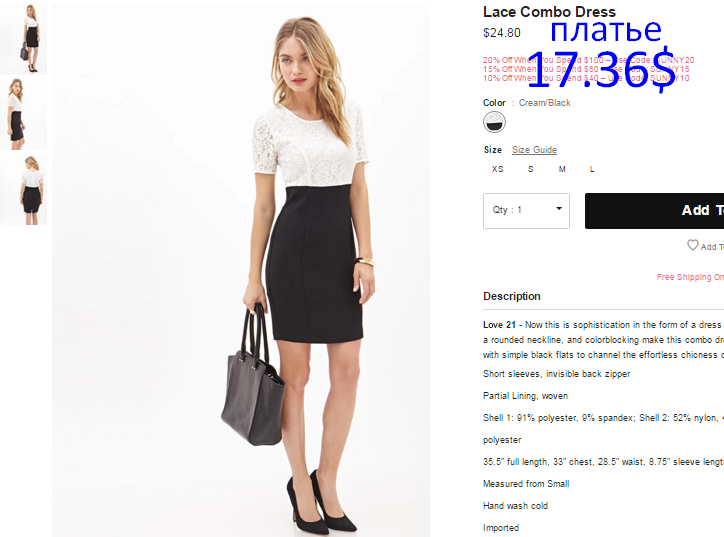Viewport: 724px width, 537px height.
Task: Click the main dress product image
Action: tap(241, 270)
